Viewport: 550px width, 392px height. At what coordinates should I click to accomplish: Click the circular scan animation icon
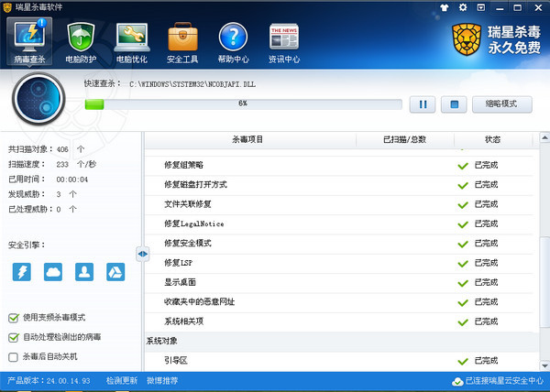(38, 99)
